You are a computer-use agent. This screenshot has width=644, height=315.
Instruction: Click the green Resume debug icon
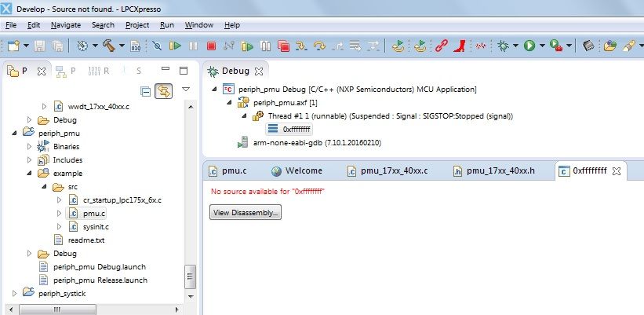[x=175, y=46]
